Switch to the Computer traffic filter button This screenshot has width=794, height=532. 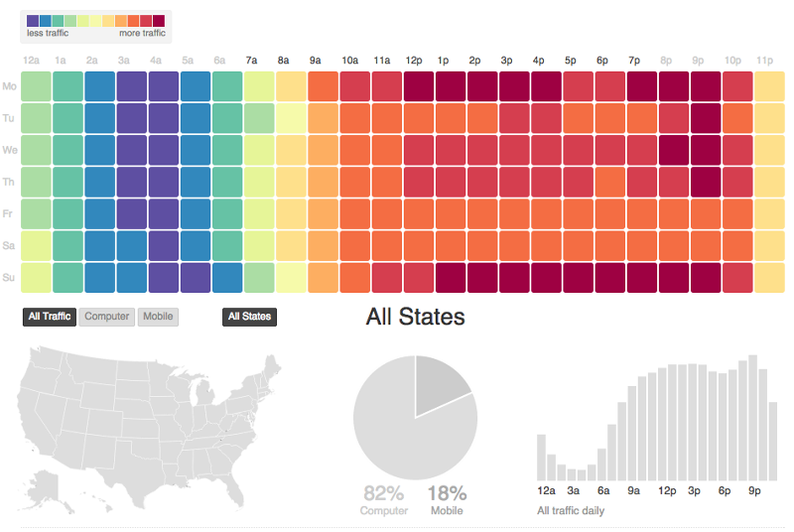tap(107, 317)
